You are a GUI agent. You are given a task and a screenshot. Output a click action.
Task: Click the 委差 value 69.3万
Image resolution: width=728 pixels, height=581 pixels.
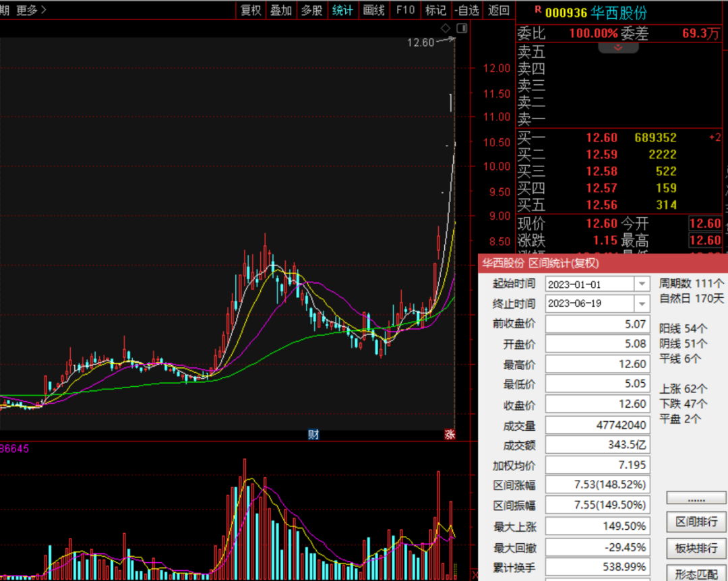(x=701, y=34)
